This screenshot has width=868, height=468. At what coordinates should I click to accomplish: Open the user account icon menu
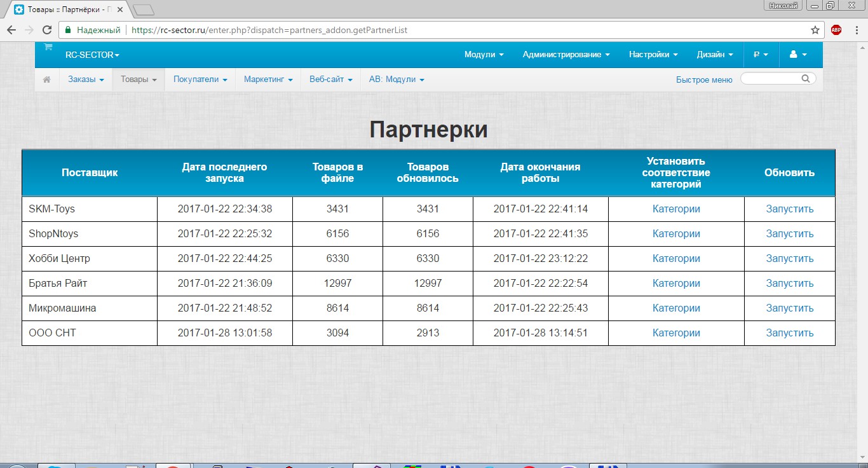[798, 55]
